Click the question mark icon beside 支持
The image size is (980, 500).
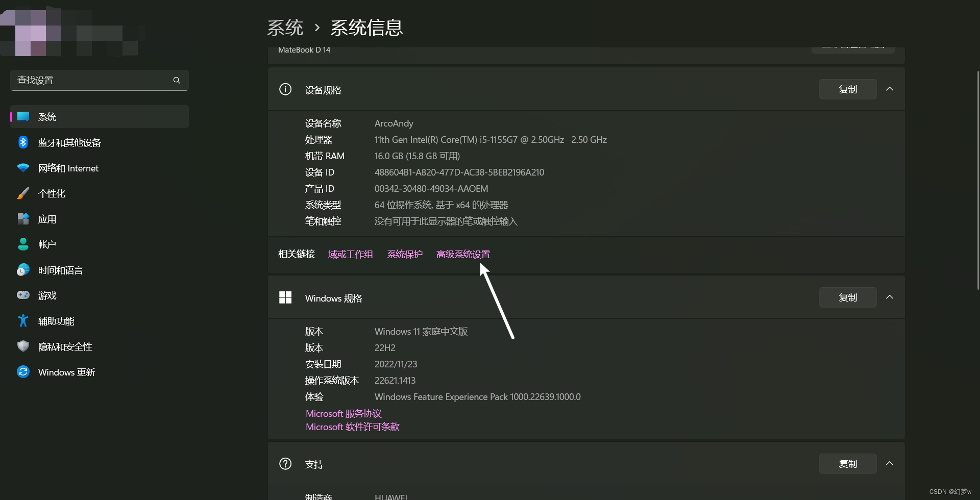(285, 464)
